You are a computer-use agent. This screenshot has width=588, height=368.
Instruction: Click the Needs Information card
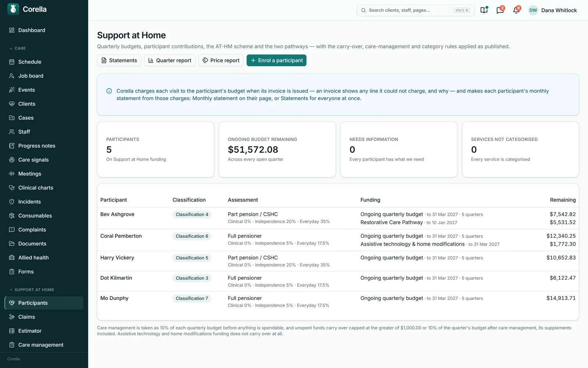pos(399,149)
